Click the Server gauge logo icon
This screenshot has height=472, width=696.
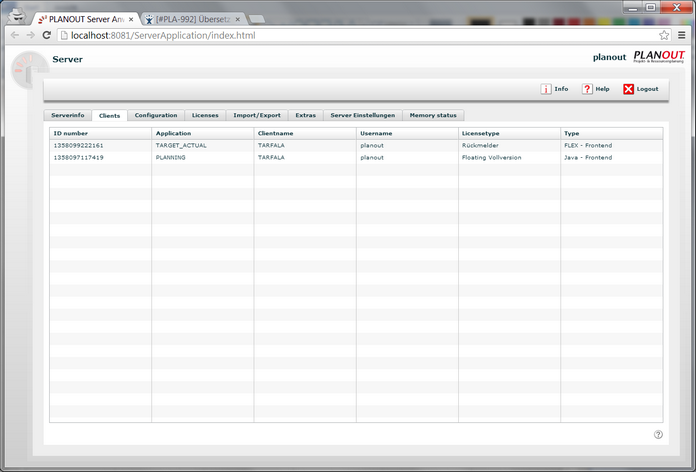point(29,70)
